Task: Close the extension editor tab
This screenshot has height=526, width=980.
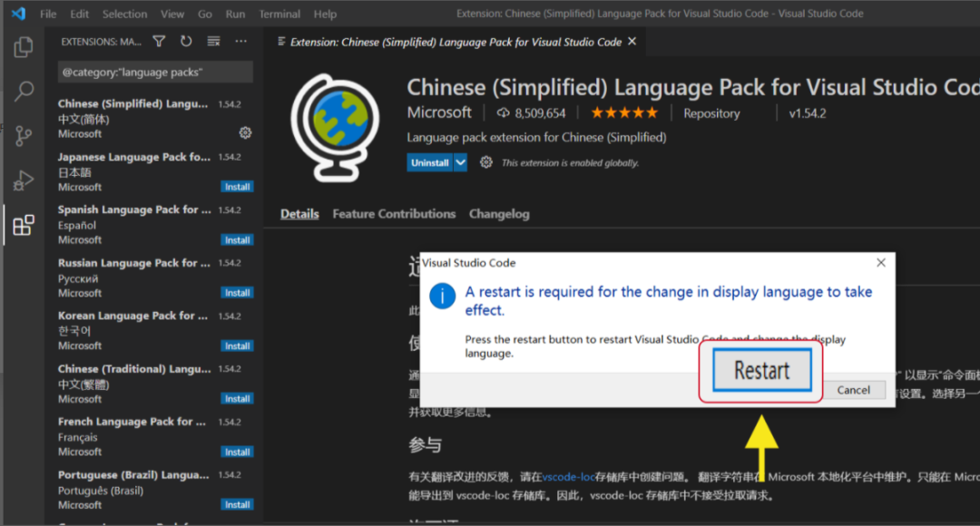Action: pos(632,41)
